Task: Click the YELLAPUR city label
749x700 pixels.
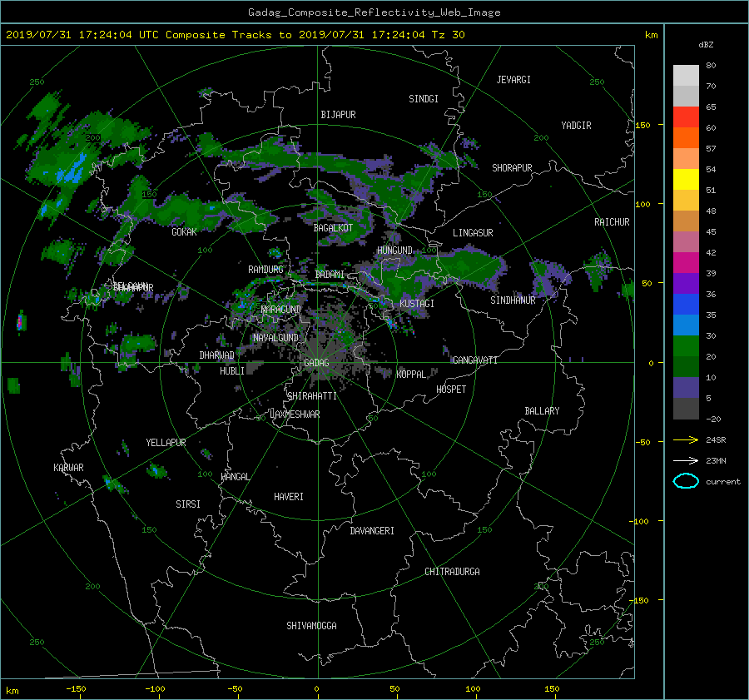Action: (166, 443)
